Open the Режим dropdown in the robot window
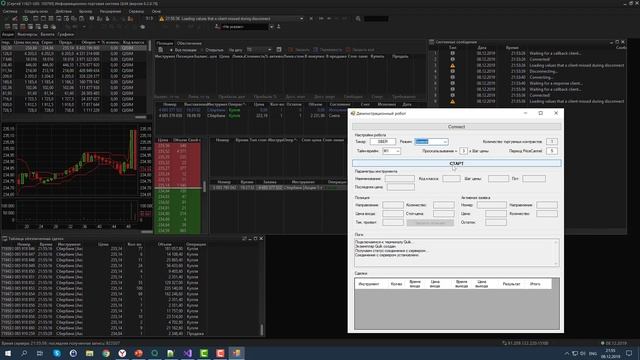The width and height of the screenshot is (640, 360). click(x=431, y=142)
